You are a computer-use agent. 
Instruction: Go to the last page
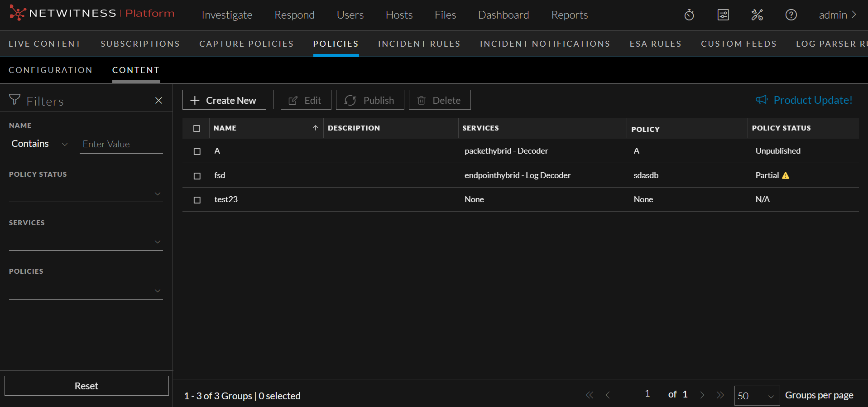[x=720, y=395]
